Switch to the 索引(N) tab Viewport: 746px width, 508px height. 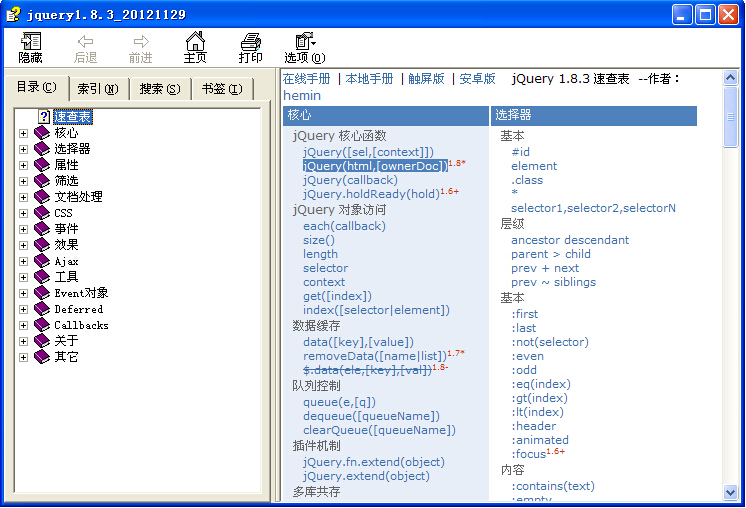click(x=98, y=89)
